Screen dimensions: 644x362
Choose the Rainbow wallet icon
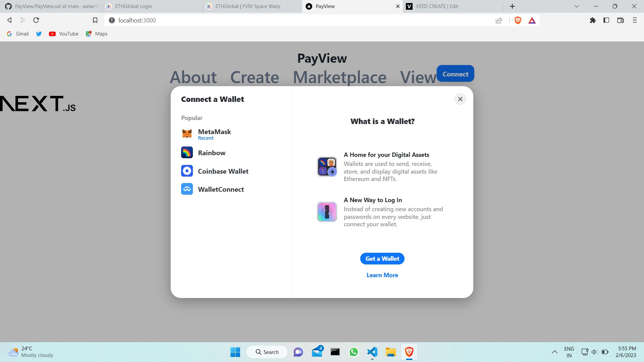(x=187, y=153)
